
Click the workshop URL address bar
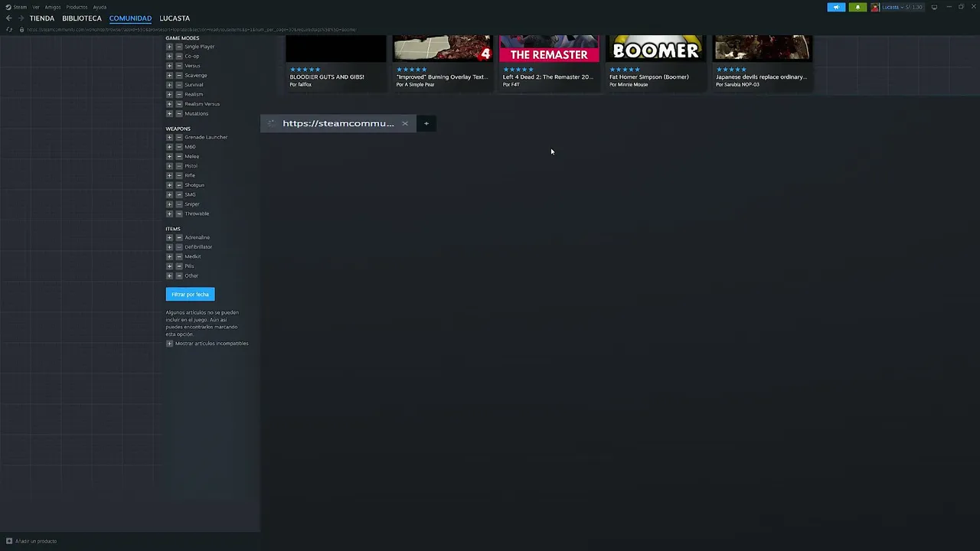[191, 30]
